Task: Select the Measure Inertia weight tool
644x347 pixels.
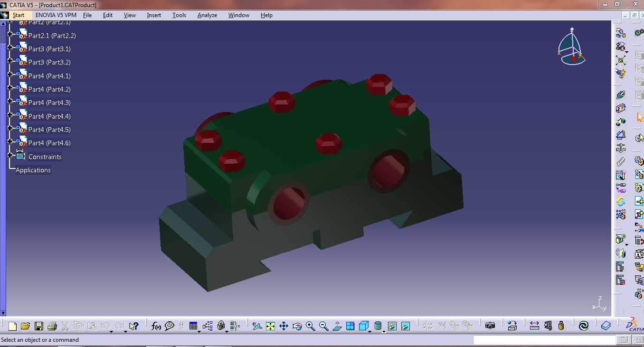Action: point(561,326)
